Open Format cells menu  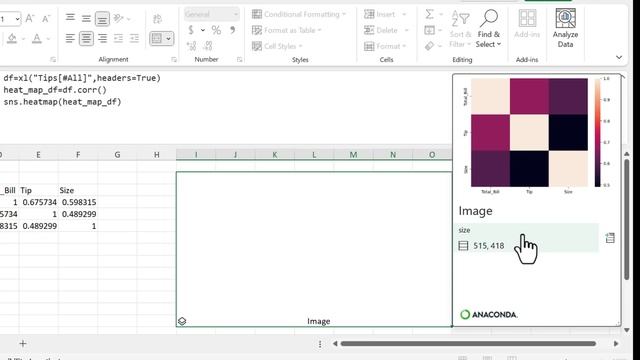(385, 46)
